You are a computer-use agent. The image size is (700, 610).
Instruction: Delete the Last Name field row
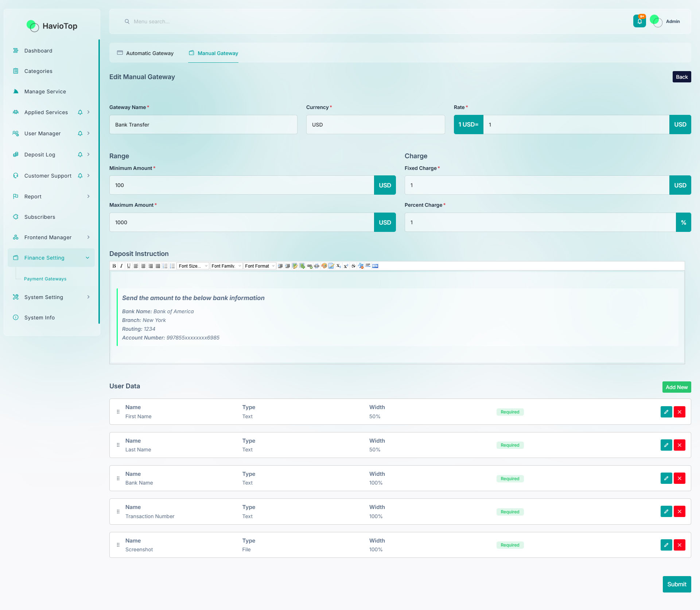point(680,445)
